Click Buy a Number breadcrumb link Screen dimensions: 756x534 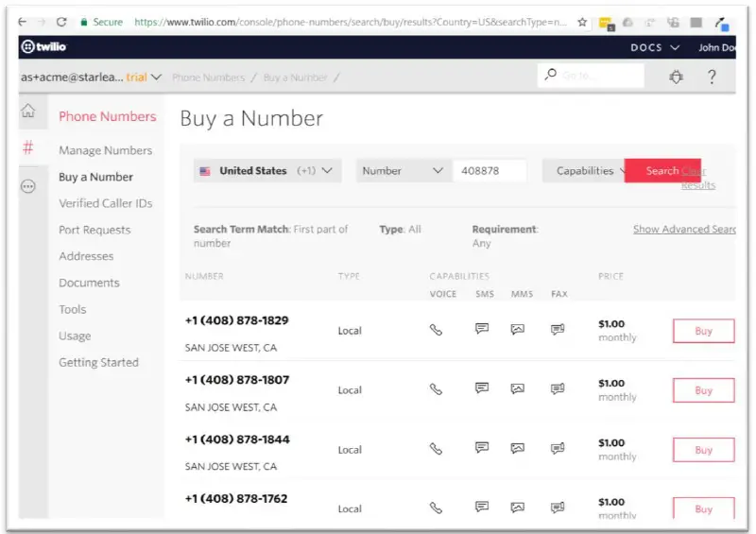pyautogui.click(x=295, y=78)
